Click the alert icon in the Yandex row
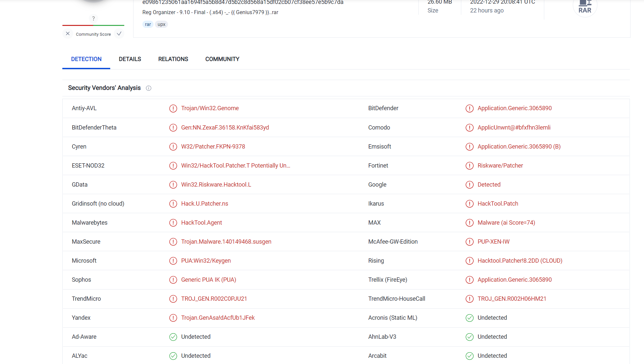This screenshot has width=644, height=364. pyautogui.click(x=173, y=318)
